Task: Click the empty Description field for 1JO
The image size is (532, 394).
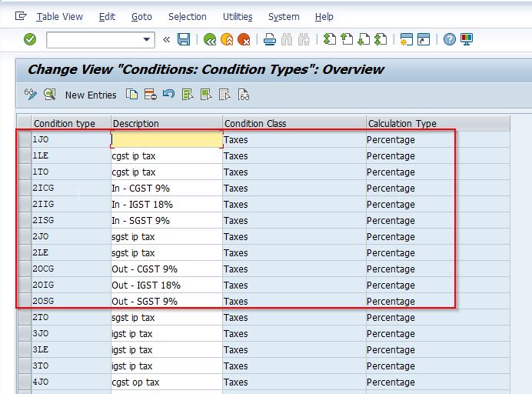Action: [167, 140]
